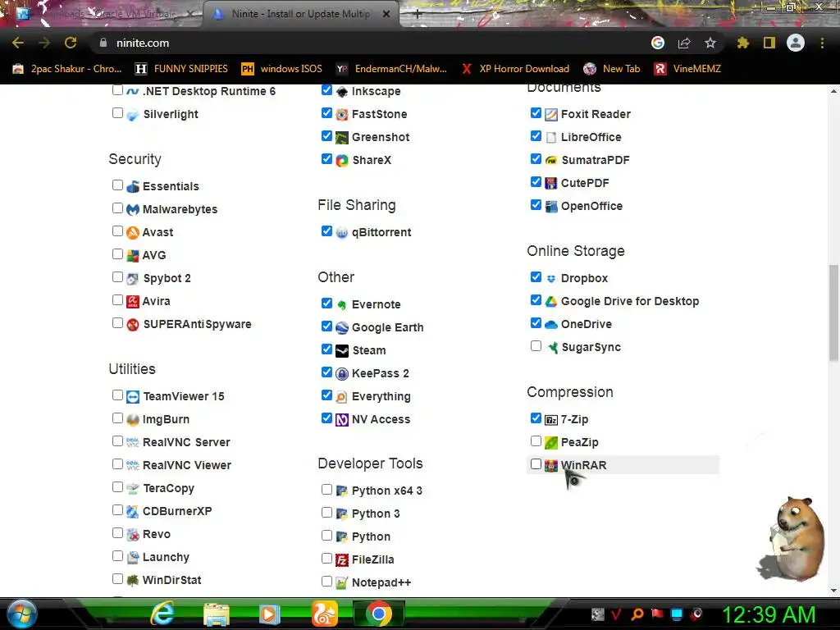Check the Silverlight checkbox
Viewport: 840px width, 630px height.
117,112
